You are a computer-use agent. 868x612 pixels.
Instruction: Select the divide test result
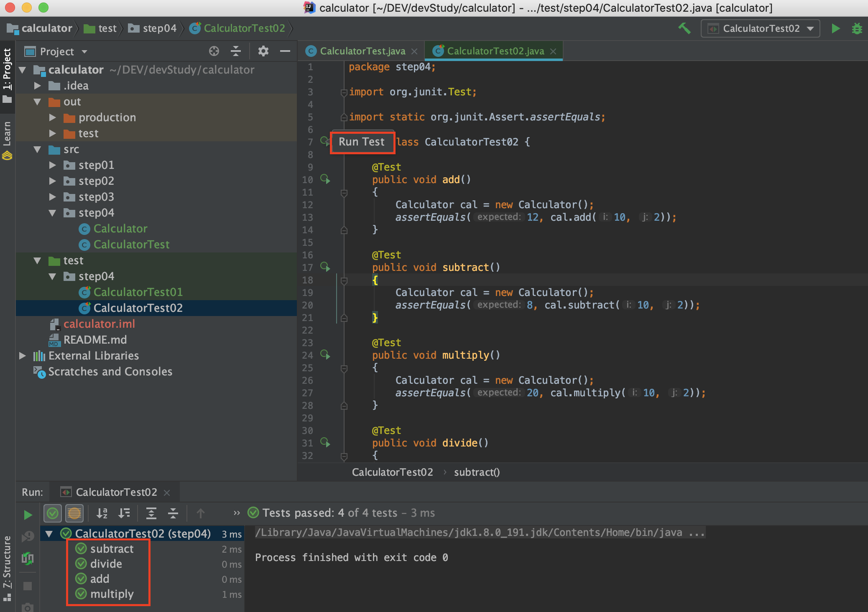point(106,564)
